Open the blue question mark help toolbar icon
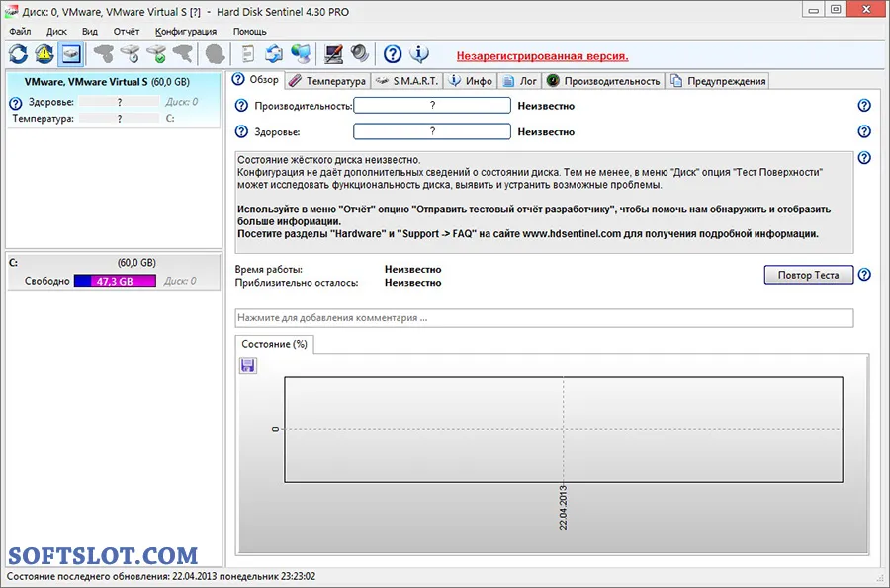This screenshot has width=890, height=588. [393, 54]
